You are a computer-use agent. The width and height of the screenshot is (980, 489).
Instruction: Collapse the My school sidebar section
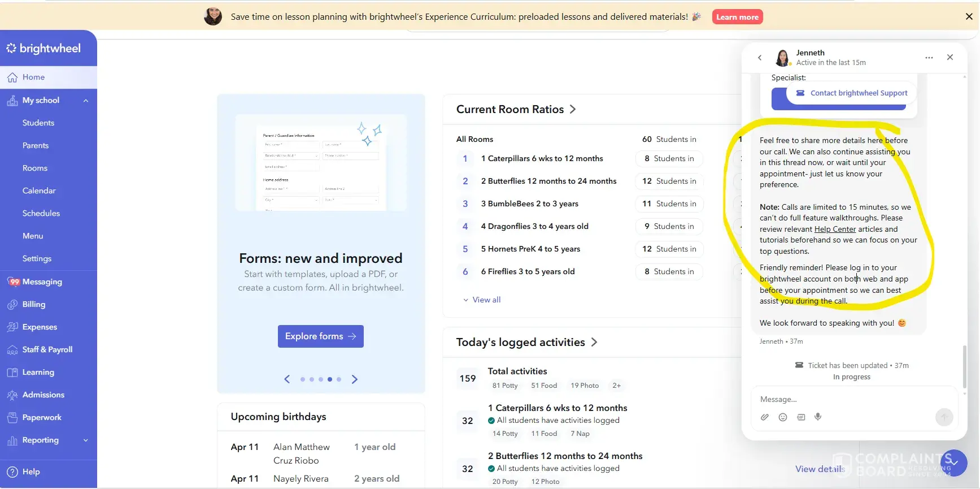point(86,101)
